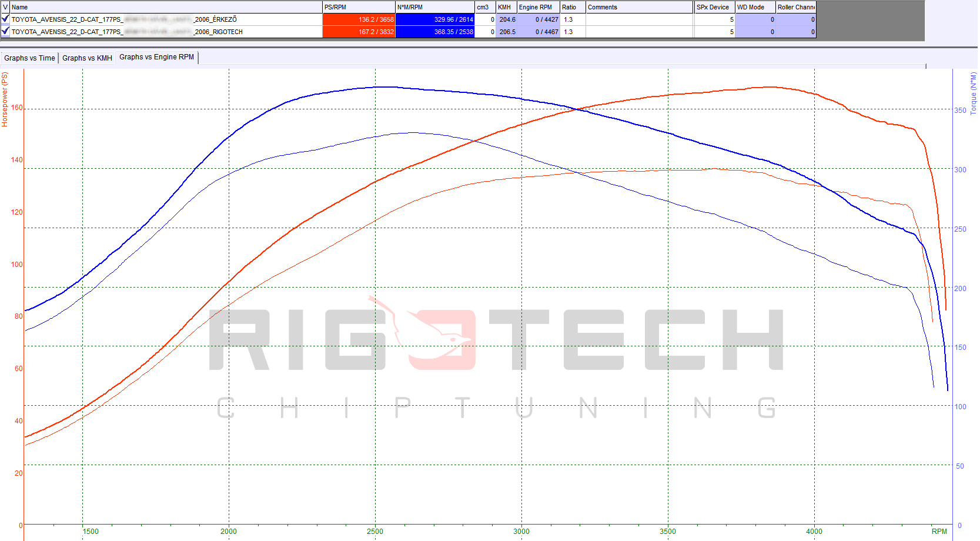Click the KMH column header
Screen dimensions: 980x541
coord(506,7)
